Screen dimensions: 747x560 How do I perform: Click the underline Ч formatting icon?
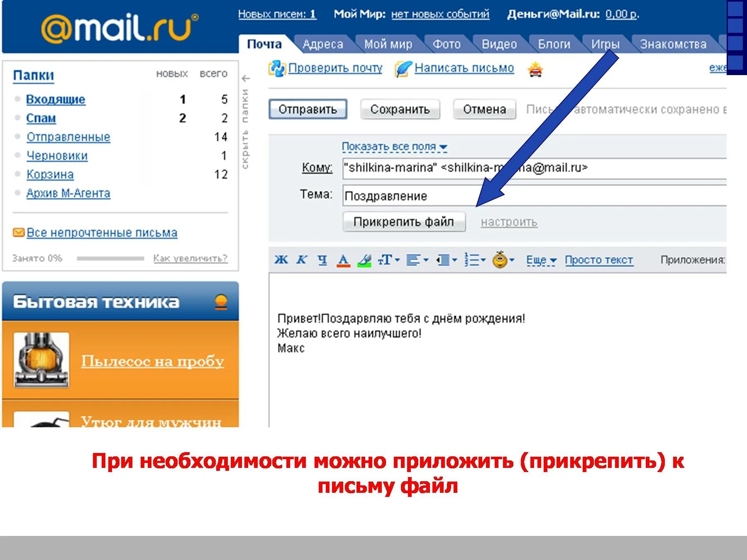coord(322,260)
